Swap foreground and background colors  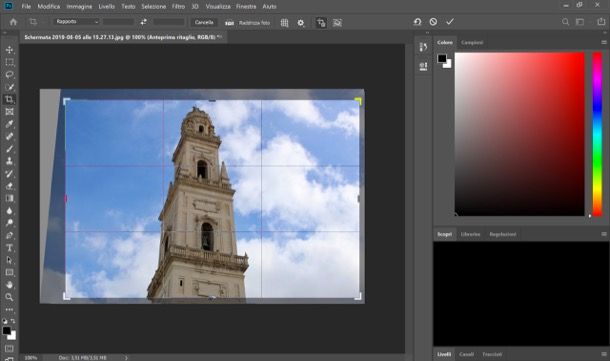[x=13, y=321]
